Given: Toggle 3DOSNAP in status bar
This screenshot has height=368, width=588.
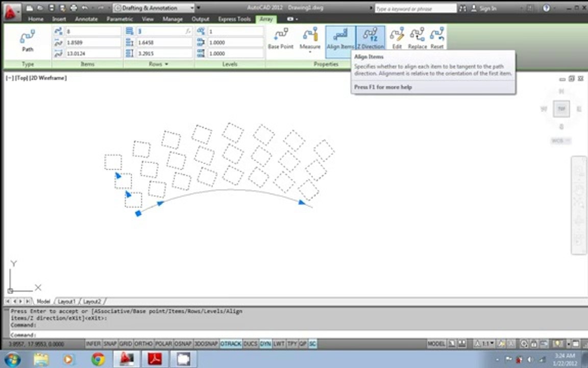Looking at the screenshot, I should 206,343.
